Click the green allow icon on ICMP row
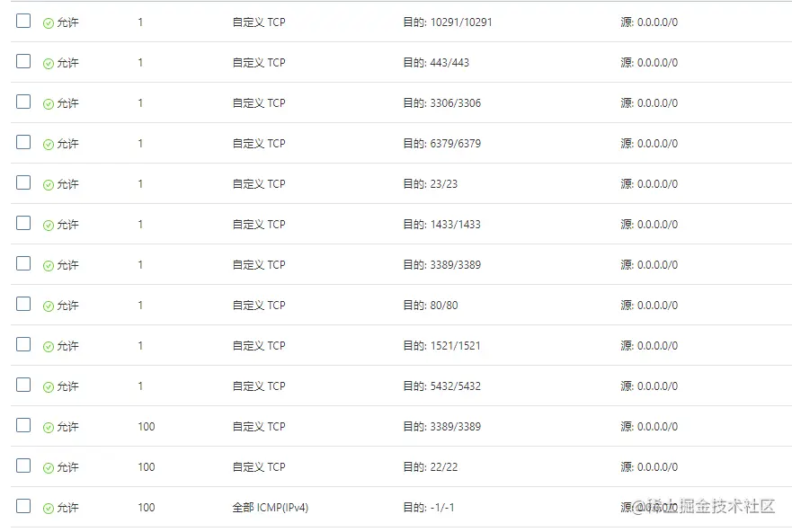Screen dimensions: 792x532 coord(49,509)
